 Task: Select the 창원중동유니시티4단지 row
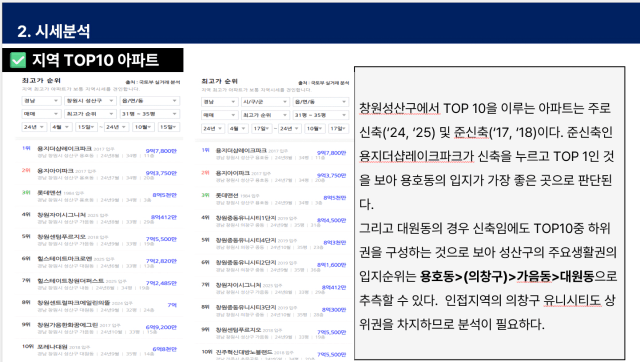(274, 243)
